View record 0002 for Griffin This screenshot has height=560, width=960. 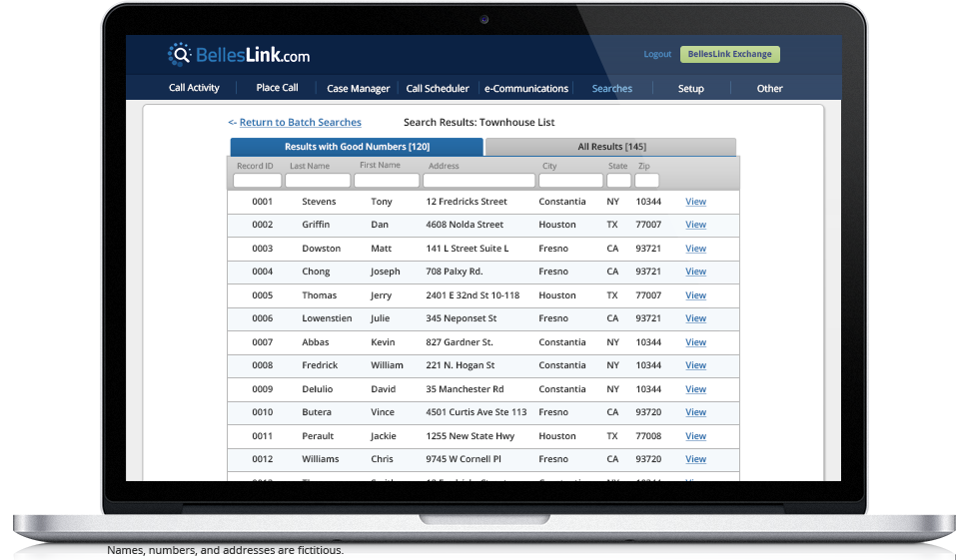click(695, 225)
